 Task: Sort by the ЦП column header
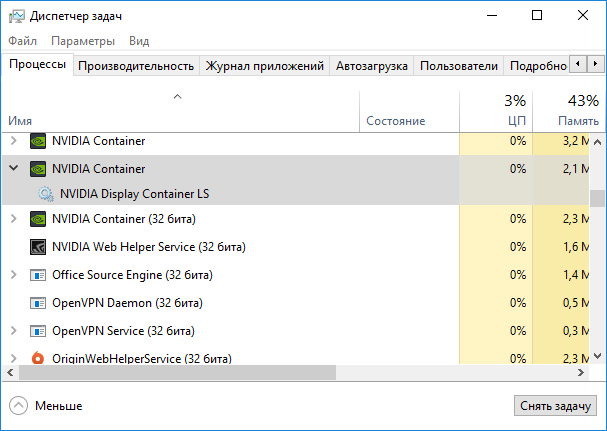(496, 112)
